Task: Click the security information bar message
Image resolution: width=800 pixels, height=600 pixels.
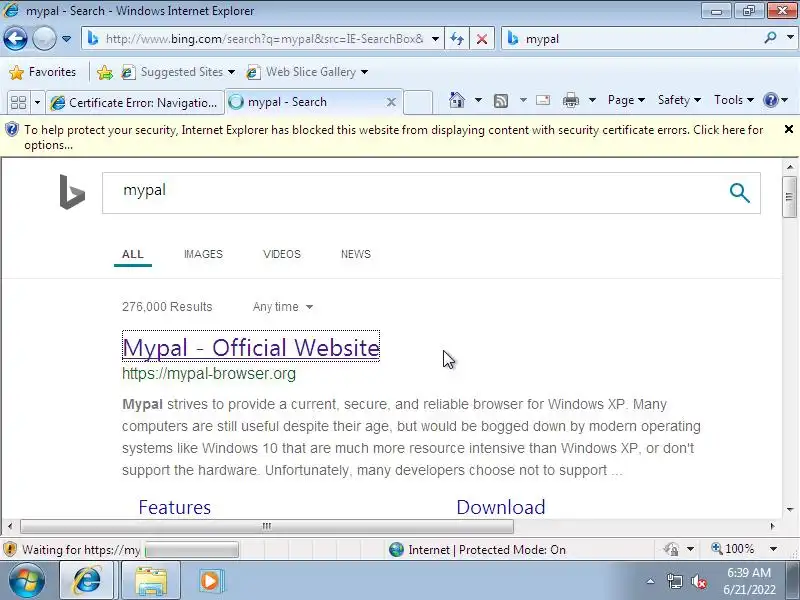Action: point(393,137)
